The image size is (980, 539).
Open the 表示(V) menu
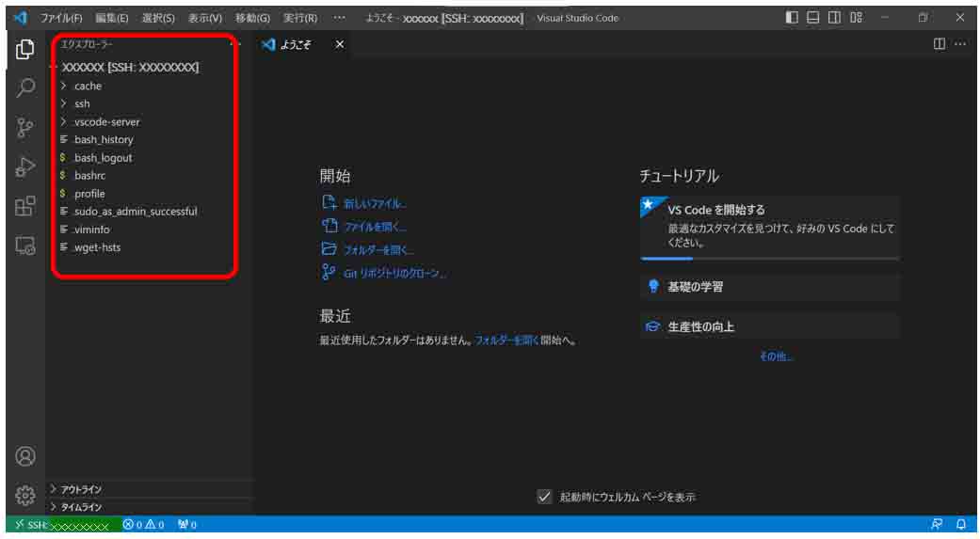tap(204, 18)
